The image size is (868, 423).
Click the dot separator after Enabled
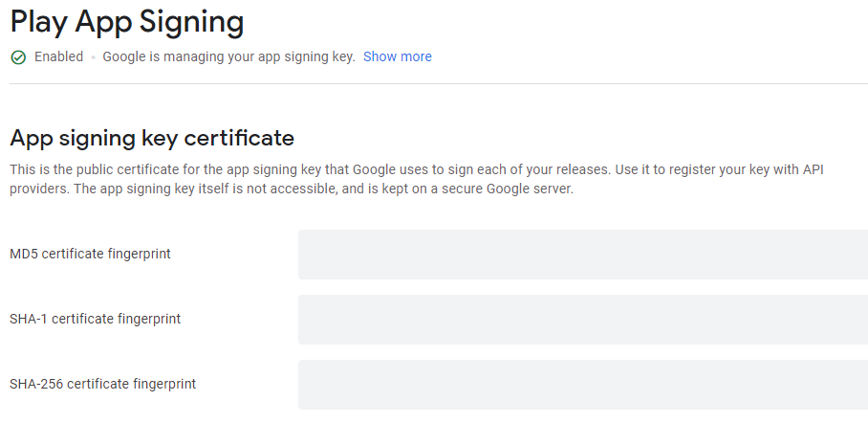coord(94,57)
